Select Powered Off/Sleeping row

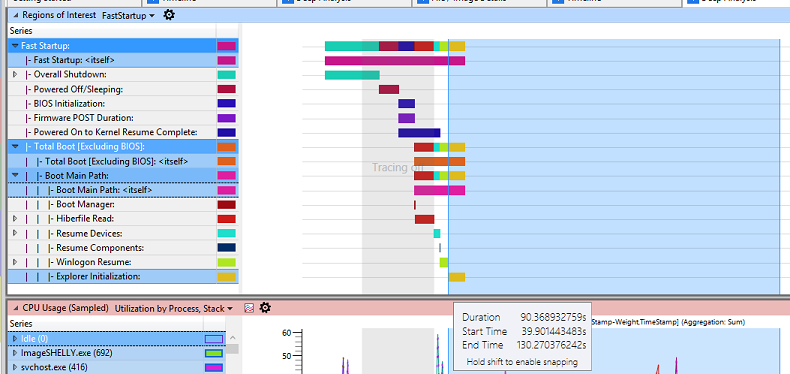tap(123, 89)
